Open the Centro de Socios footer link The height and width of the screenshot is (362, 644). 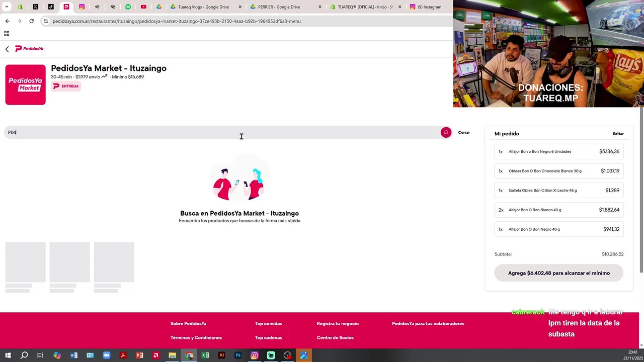pos(335,338)
